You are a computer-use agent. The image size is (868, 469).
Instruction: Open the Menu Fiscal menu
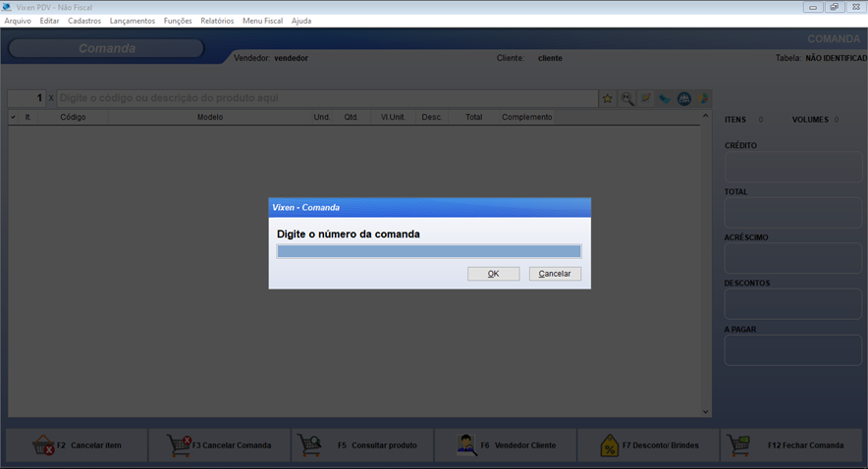click(262, 21)
